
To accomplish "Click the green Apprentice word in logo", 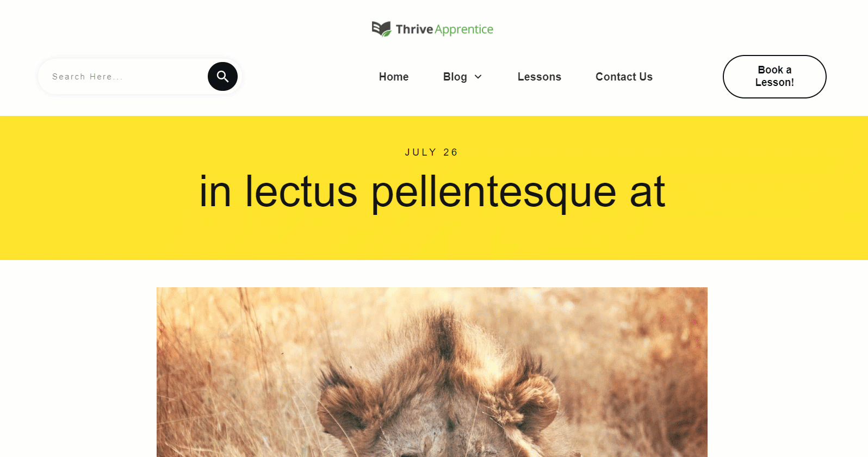I will pyautogui.click(x=464, y=29).
